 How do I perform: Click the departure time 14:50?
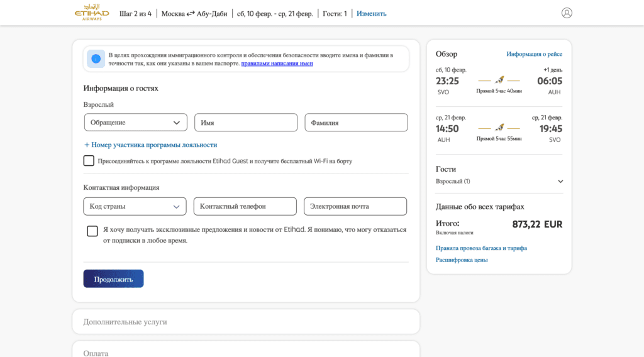pos(447,129)
